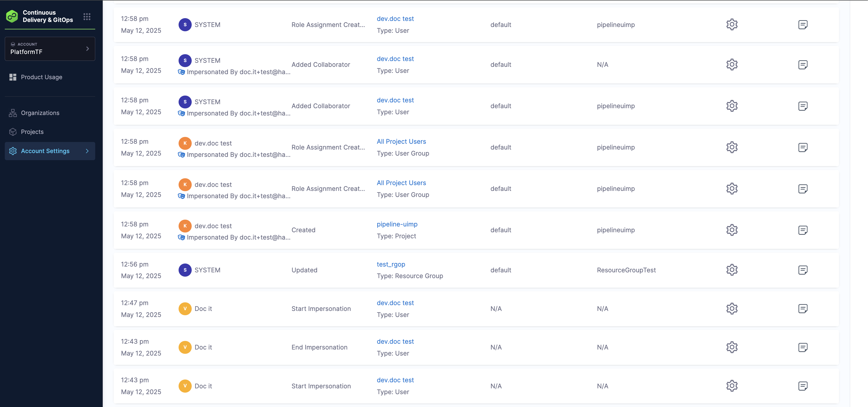
Task: Go to Projects in the sidebar
Action: 32,132
